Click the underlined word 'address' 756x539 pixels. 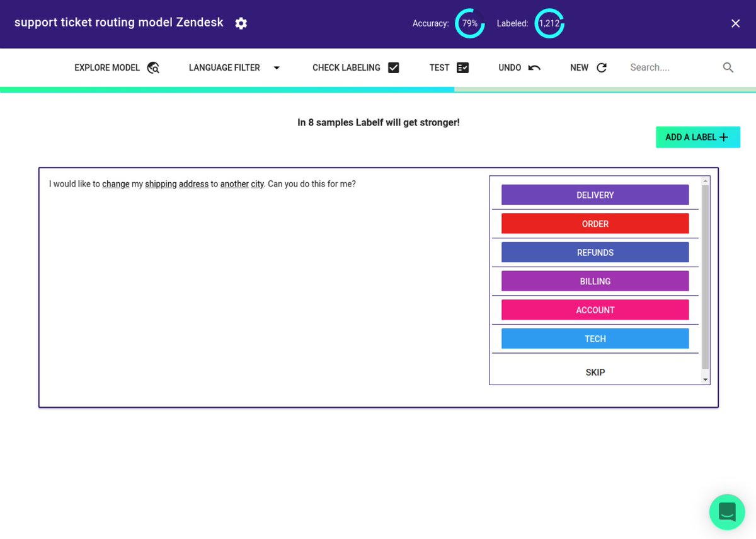193,184
